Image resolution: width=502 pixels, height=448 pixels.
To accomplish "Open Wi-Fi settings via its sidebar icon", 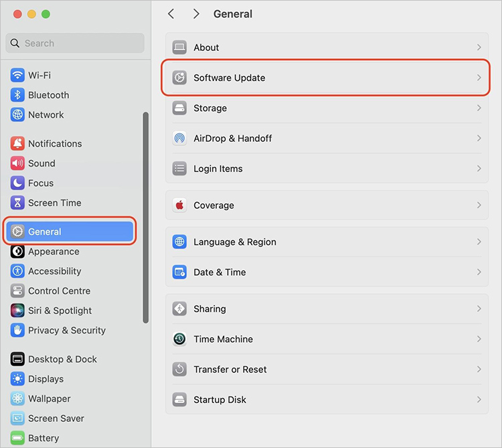I will [x=17, y=75].
